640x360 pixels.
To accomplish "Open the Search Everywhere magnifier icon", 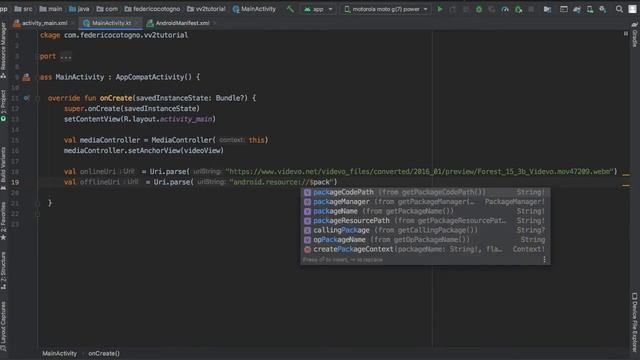I will pos(619,9).
